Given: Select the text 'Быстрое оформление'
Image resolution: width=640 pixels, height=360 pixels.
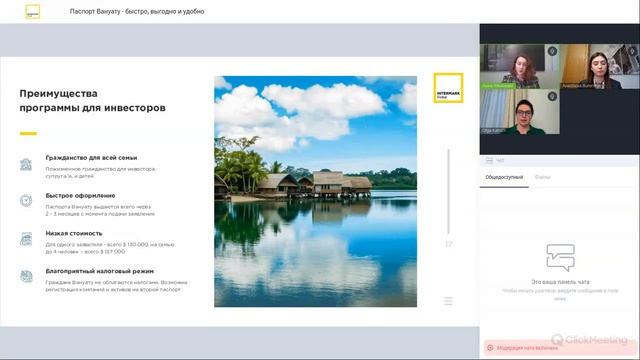Looking at the screenshot, I should coord(80,196).
